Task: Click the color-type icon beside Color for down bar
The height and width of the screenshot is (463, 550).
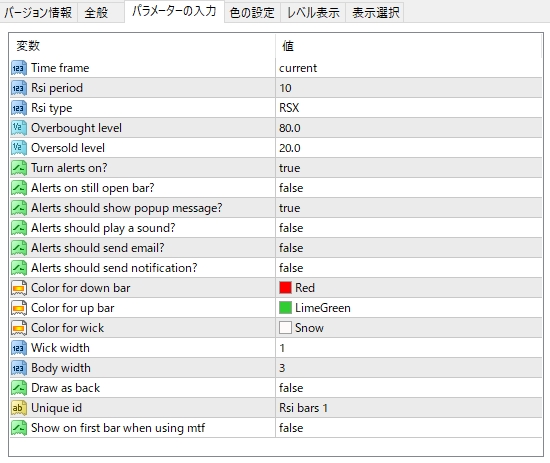Action: tap(19, 288)
